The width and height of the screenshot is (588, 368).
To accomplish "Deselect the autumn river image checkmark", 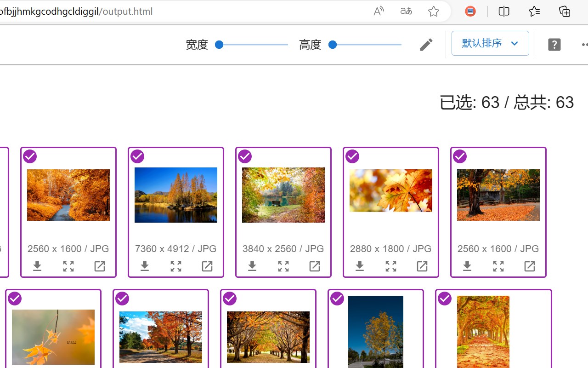I will coord(30,156).
